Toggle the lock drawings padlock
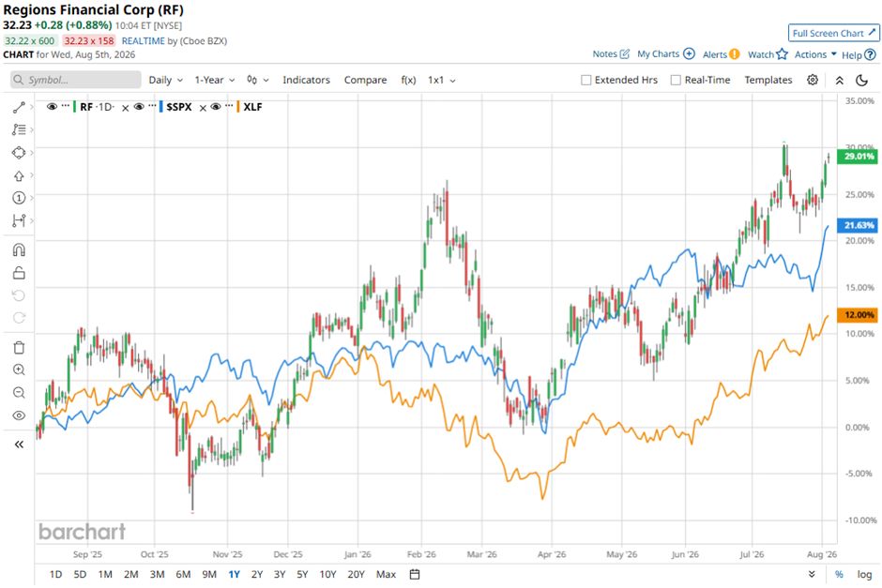The image size is (882, 588). 19,273
